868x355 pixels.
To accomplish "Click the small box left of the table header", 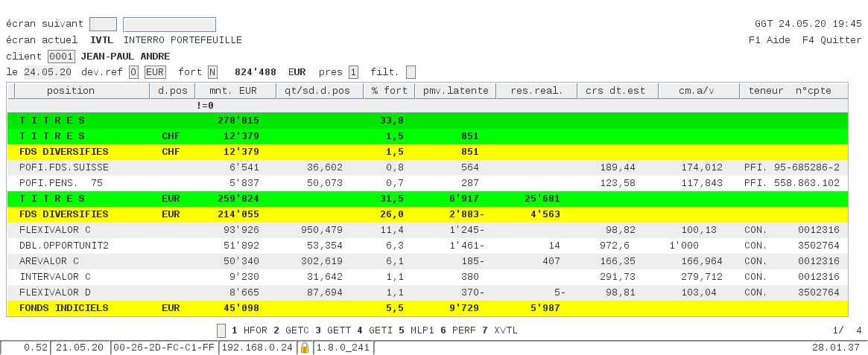I will (10, 91).
